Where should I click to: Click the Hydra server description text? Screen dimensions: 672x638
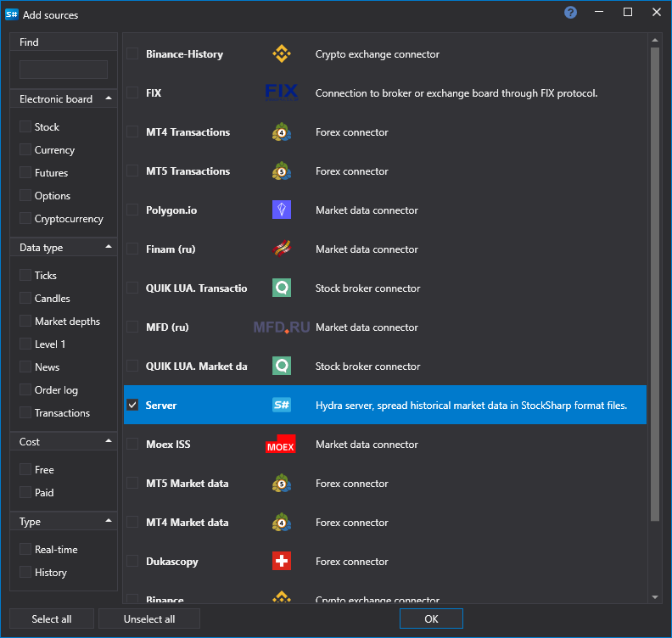(x=471, y=405)
